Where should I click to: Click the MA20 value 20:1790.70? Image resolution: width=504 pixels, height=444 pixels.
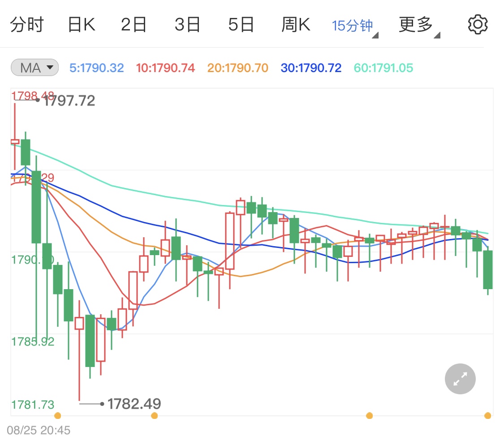(237, 68)
